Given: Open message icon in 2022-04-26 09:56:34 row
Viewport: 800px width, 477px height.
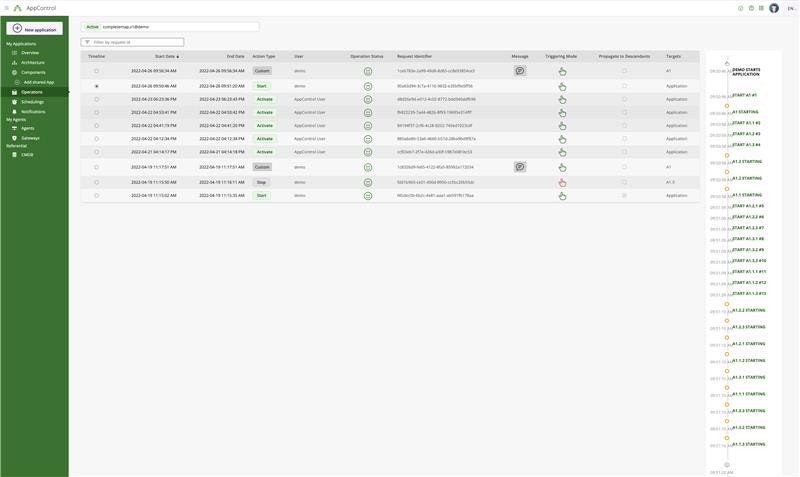Looking at the screenshot, I should point(520,71).
